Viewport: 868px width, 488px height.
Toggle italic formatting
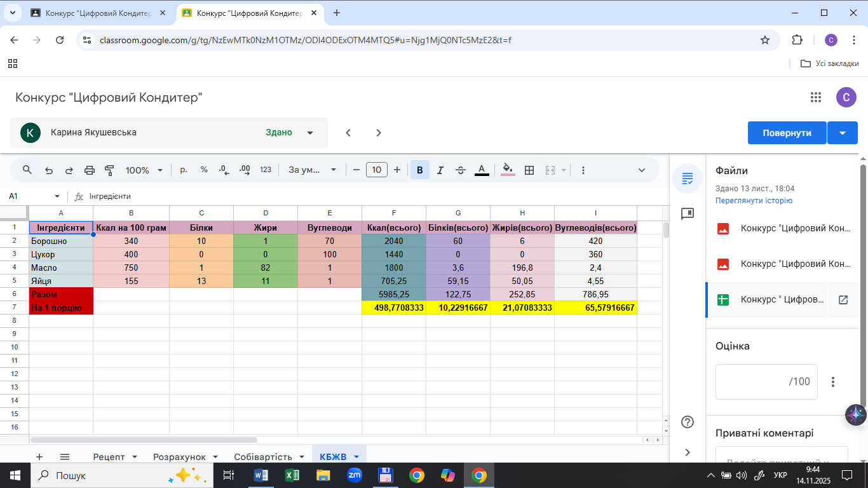(440, 170)
